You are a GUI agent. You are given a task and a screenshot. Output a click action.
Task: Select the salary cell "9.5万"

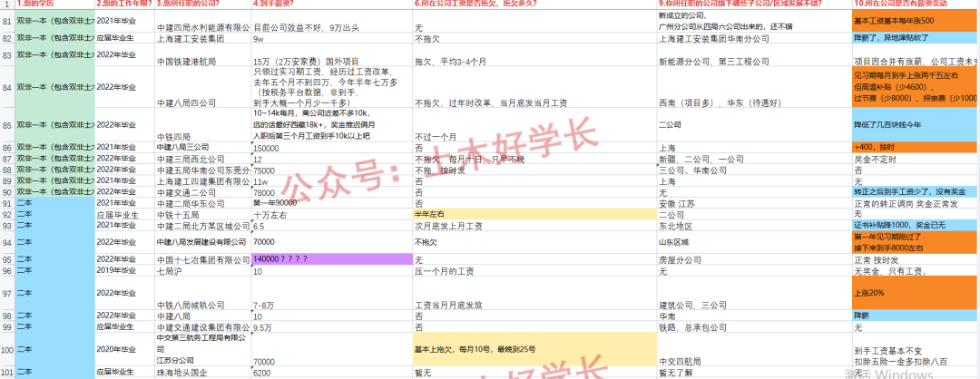332,326
